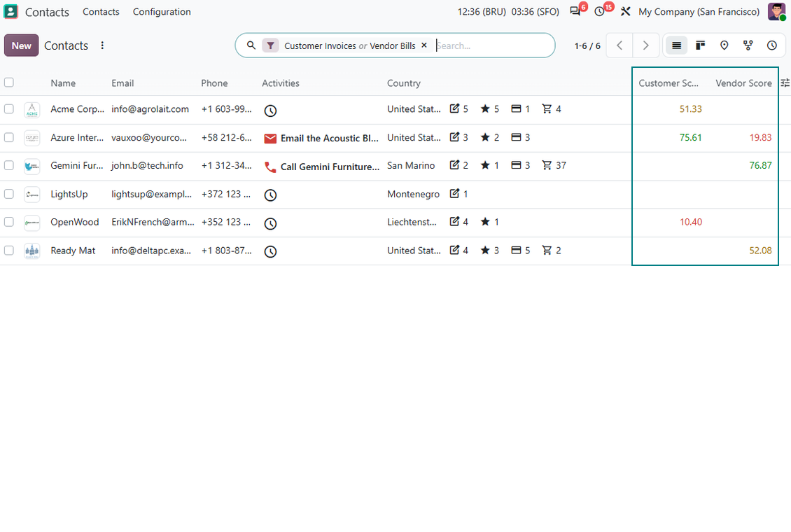Click the New button

21,45
